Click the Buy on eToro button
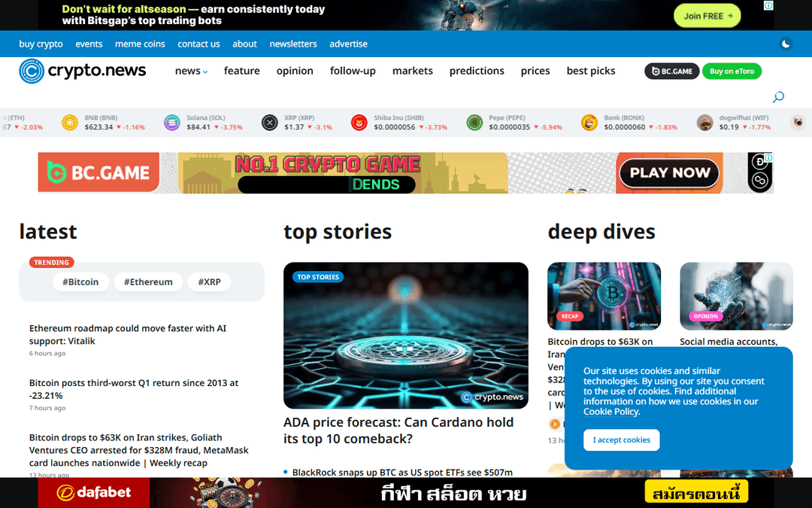Screen dimensions: 812x508 click(x=732, y=71)
